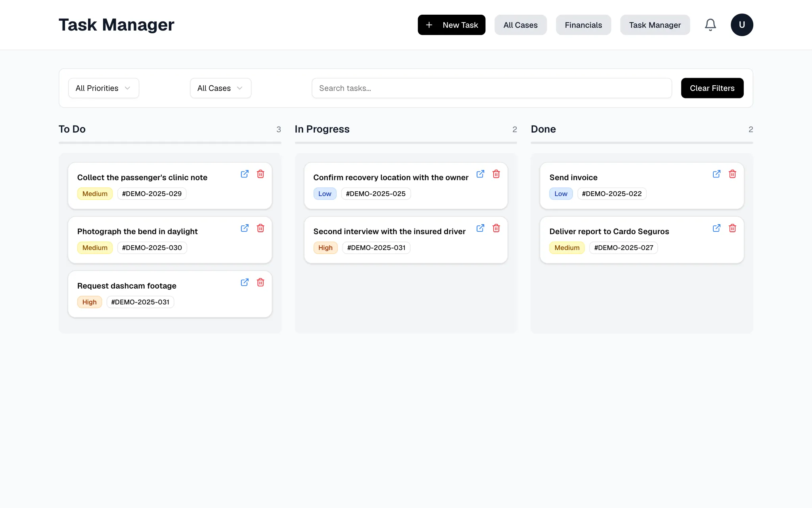The image size is (812, 508).
Task: Click Clear Filters button
Action: (x=712, y=88)
